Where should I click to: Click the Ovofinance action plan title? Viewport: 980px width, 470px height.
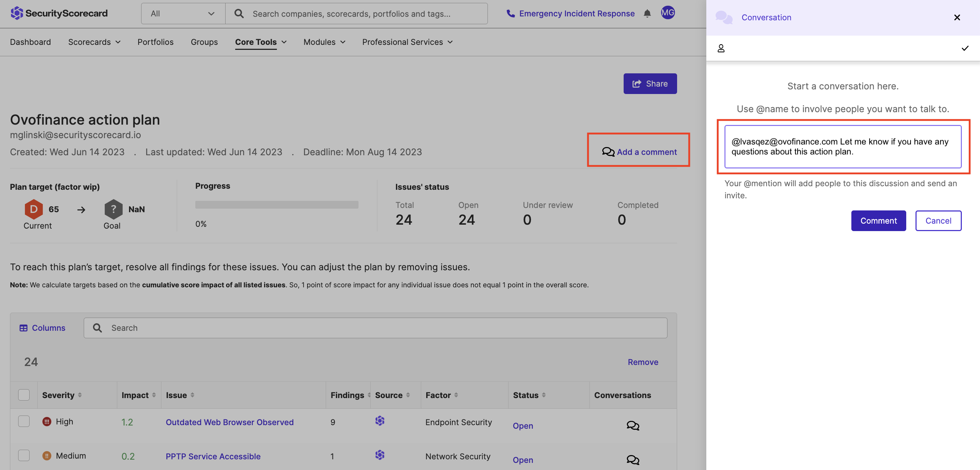(x=85, y=120)
